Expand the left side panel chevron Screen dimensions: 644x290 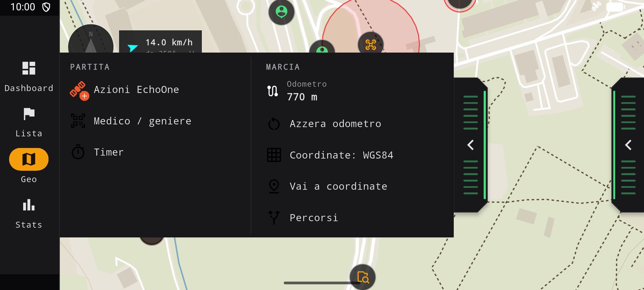tap(471, 145)
